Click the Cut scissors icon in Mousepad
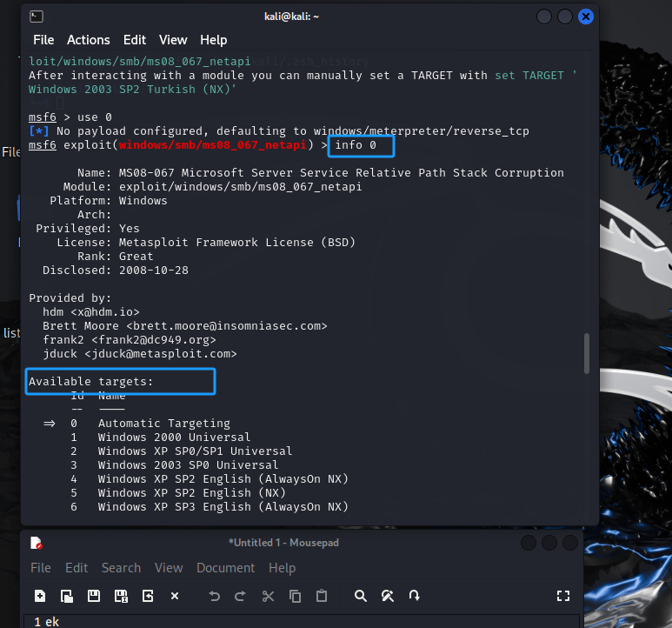 268,596
